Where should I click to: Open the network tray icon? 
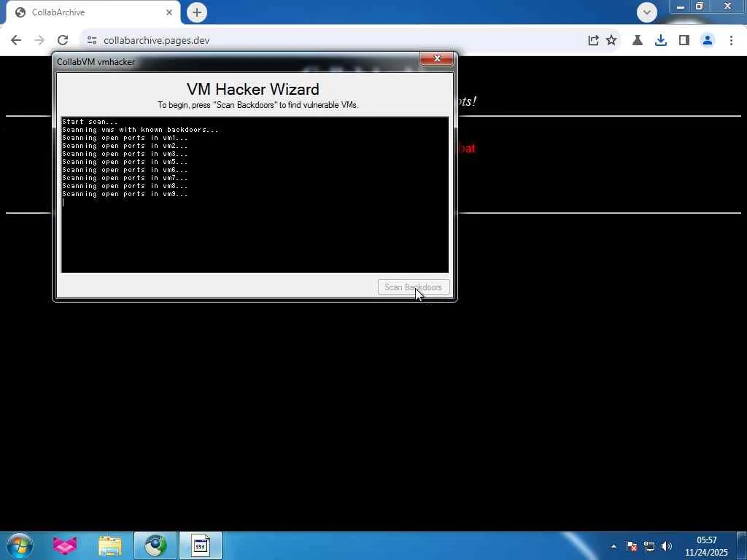(649, 546)
